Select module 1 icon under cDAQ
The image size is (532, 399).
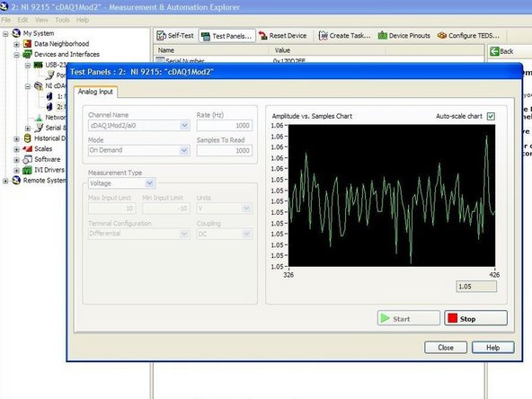pos(49,96)
